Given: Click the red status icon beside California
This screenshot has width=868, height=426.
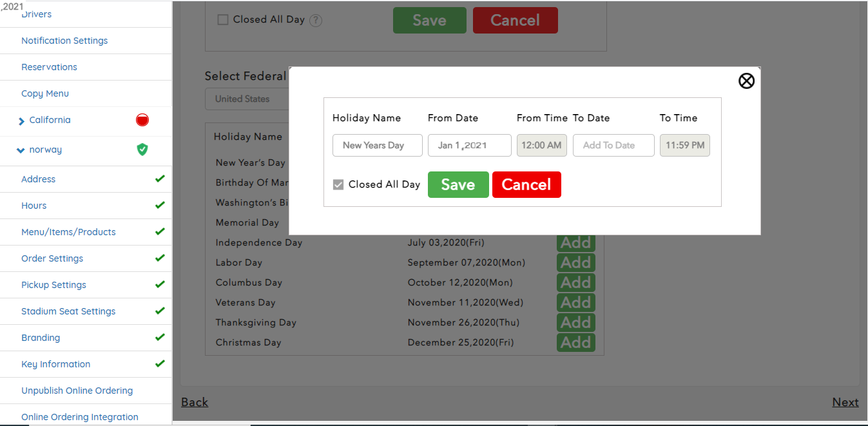Looking at the screenshot, I should coord(142,120).
